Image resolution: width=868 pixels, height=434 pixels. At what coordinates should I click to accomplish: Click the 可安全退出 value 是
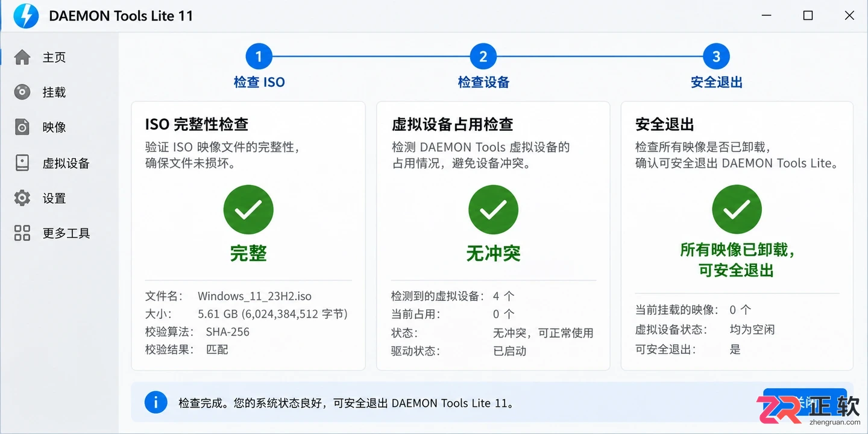735,349
